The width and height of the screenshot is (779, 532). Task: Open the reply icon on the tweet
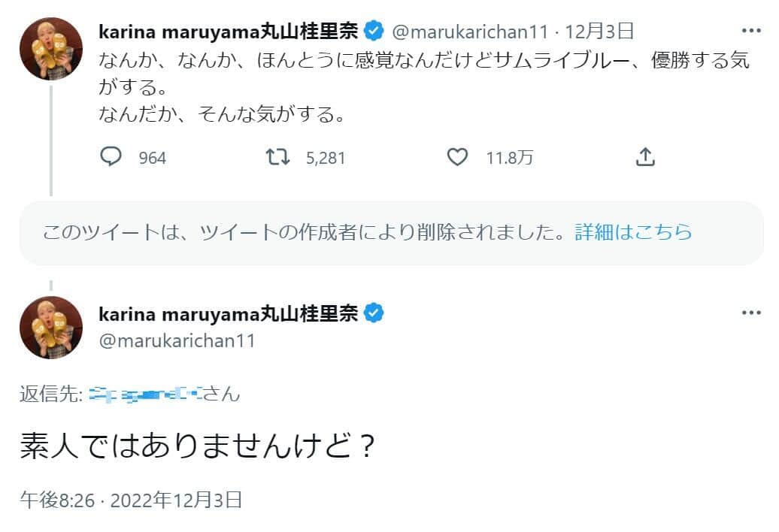click(x=113, y=157)
